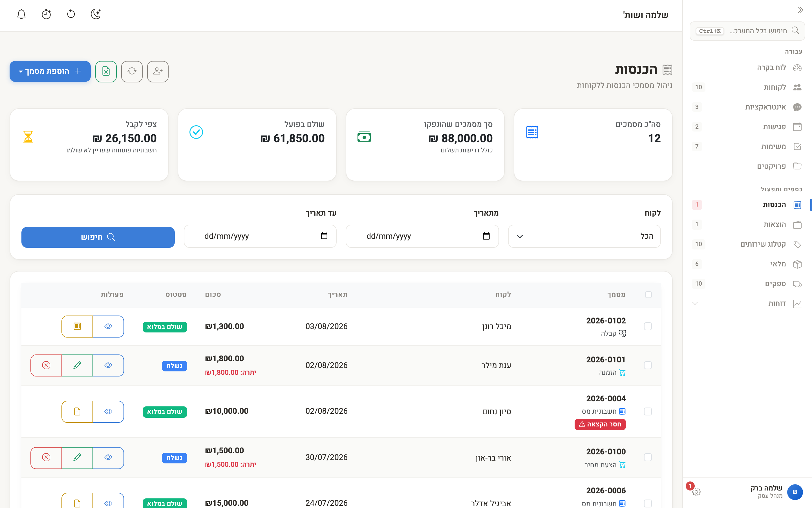Select row 2026-0102 checkbox
The image size is (812, 508).
(648, 326)
